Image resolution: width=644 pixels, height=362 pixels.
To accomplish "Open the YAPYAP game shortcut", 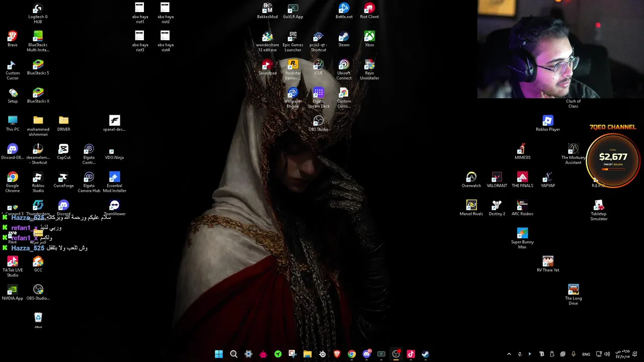I will pos(548,180).
